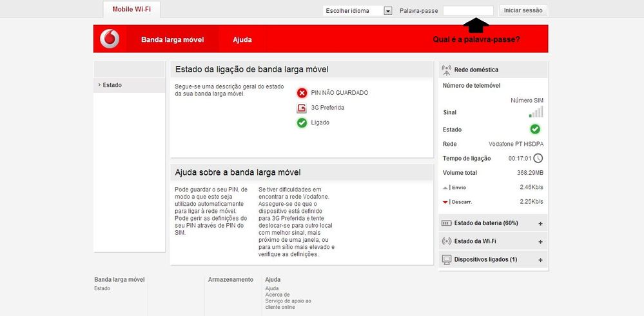Viewport: 644px width, 316px height.
Task: Select Estado in the left sidebar
Action: [112, 85]
